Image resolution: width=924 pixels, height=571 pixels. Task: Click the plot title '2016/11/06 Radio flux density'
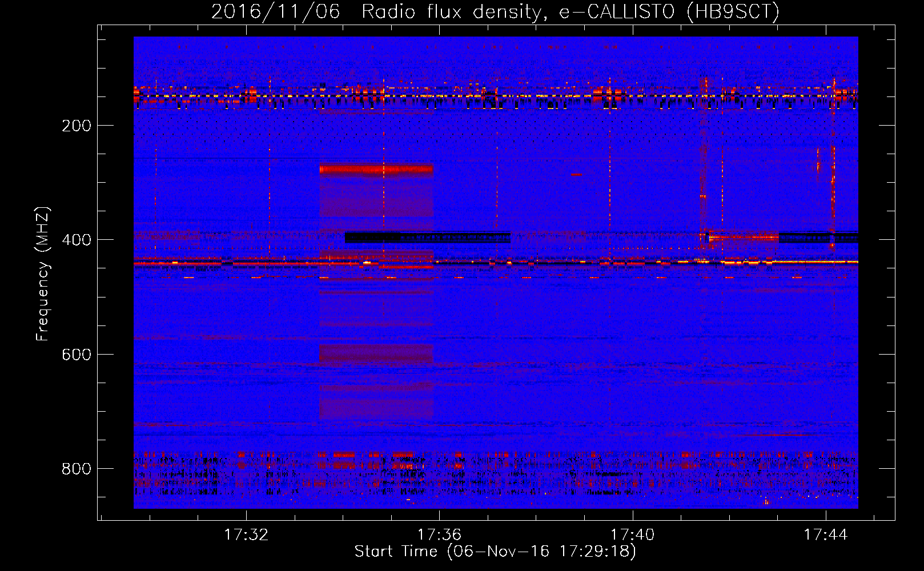tap(495, 11)
